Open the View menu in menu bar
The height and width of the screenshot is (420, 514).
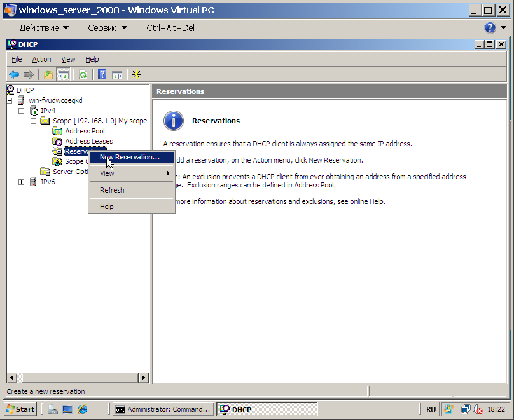(68, 59)
